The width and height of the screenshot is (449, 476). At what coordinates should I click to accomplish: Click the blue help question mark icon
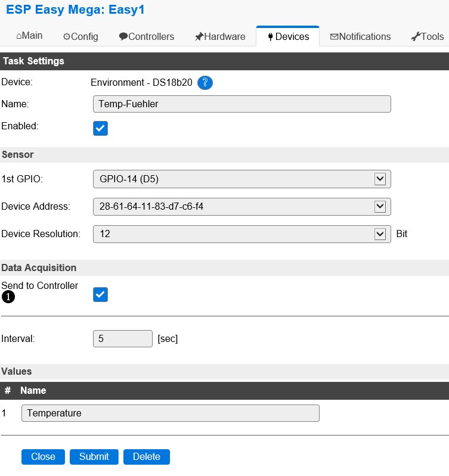[205, 83]
